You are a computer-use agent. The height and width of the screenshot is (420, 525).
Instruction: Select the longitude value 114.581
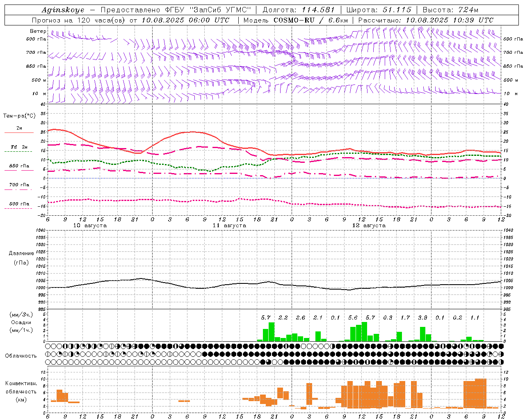point(318,10)
